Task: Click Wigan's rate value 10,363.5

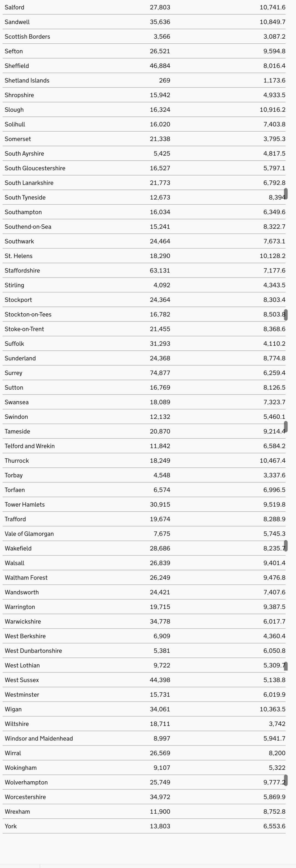Action: pos(272,709)
